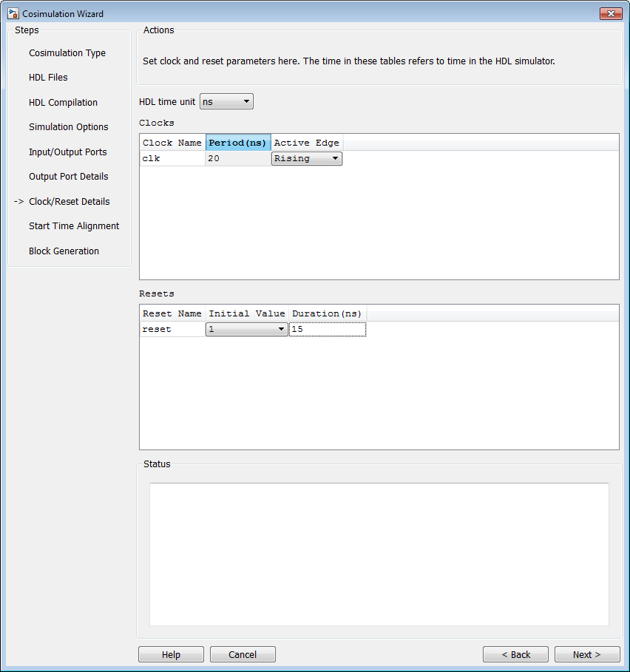
Task: Proceed with the Next button
Action: tap(587, 654)
